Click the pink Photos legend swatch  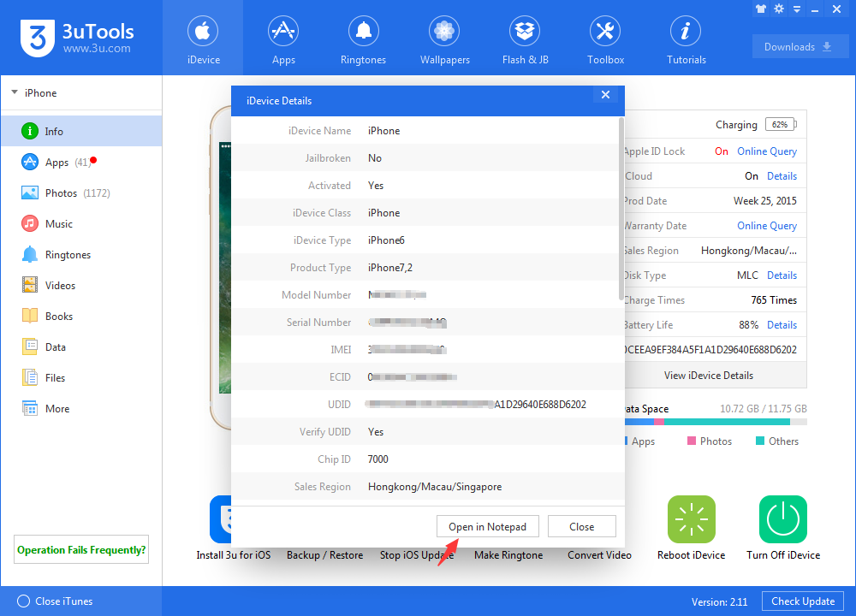(691, 441)
